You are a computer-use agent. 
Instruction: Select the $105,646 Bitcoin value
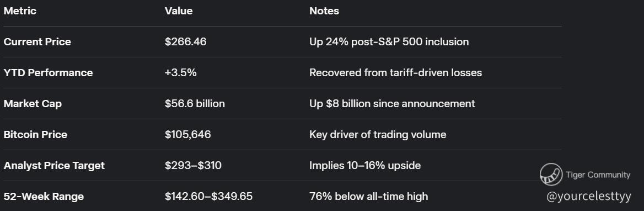click(187, 134)
